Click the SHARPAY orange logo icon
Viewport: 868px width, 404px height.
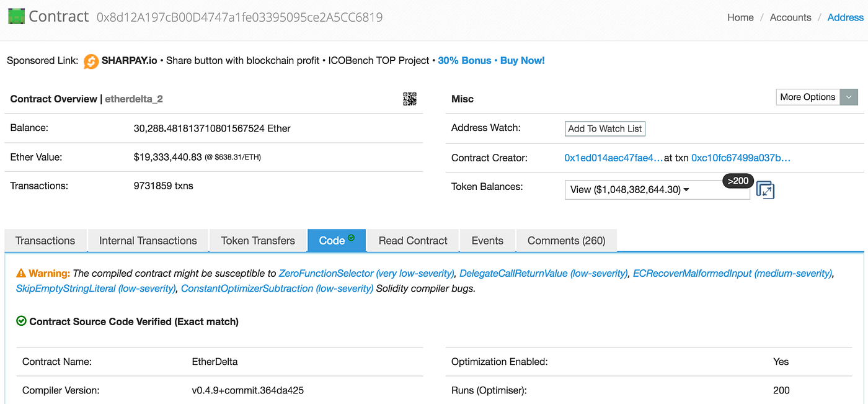point(91,61)
